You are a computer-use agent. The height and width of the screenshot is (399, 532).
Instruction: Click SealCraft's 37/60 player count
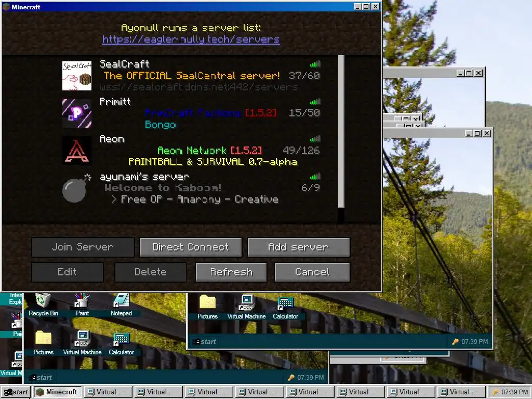(304, 75)
